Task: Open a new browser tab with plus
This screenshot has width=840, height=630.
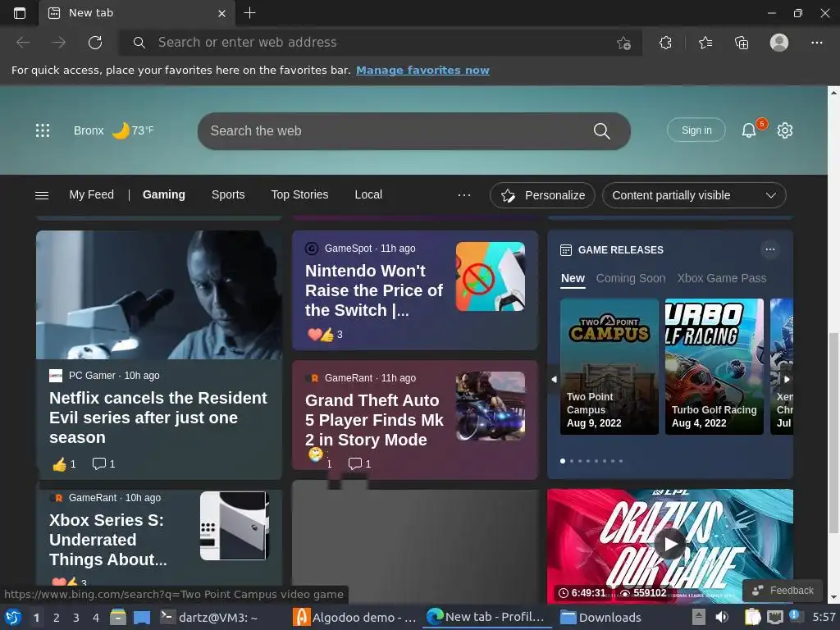Action: pos(249,13)
